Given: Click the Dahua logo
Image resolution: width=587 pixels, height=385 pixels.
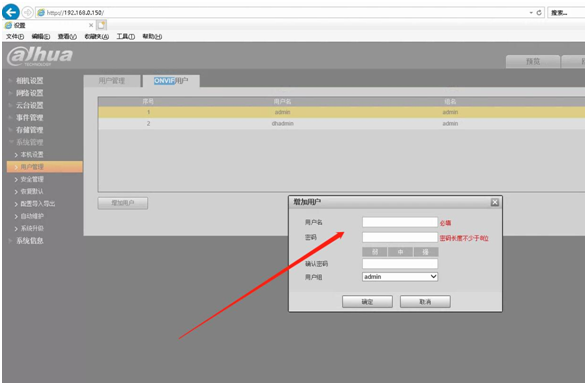Looking at the screenshot, I should click(40, 56).
